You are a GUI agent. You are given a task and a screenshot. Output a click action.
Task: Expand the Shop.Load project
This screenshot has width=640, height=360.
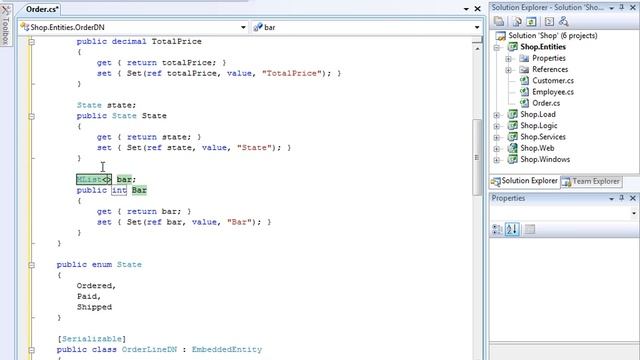pos(497,115)
